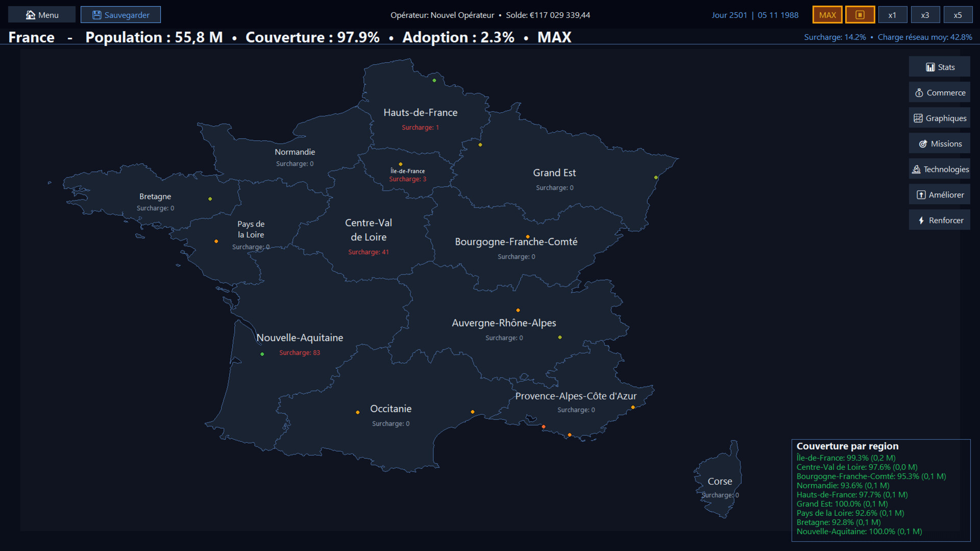980x551 pixels.
Task: Open Missions target icon
Action: (x=923, y=144)
